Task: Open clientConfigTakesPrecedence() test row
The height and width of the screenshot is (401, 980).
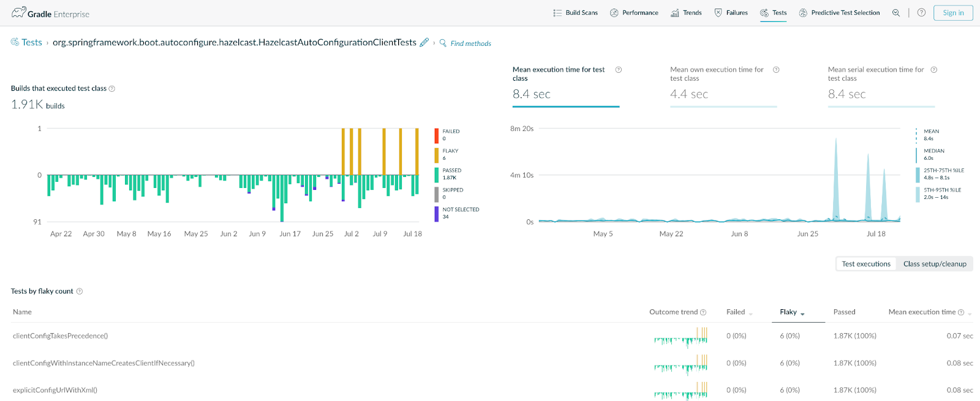Action: tap(60, 336)
